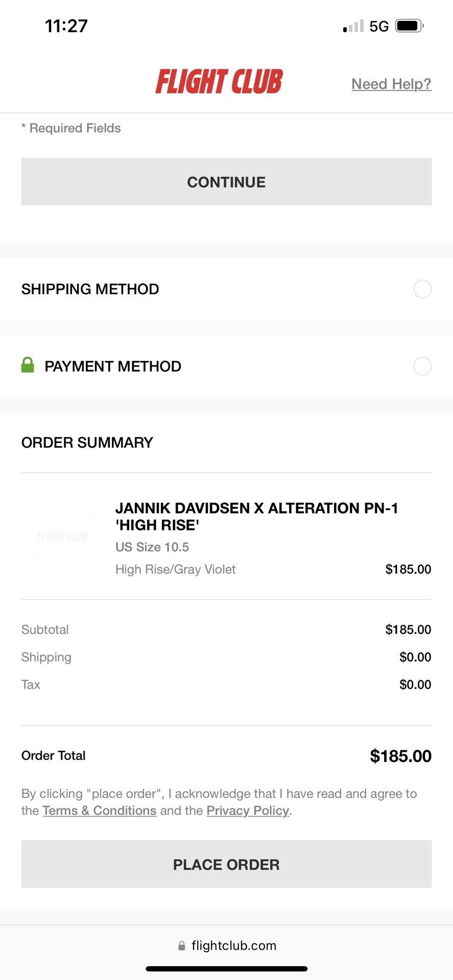Tap the 11:27 clock in status bar
The image size is (453, 980).
click(x=66, y=26)
